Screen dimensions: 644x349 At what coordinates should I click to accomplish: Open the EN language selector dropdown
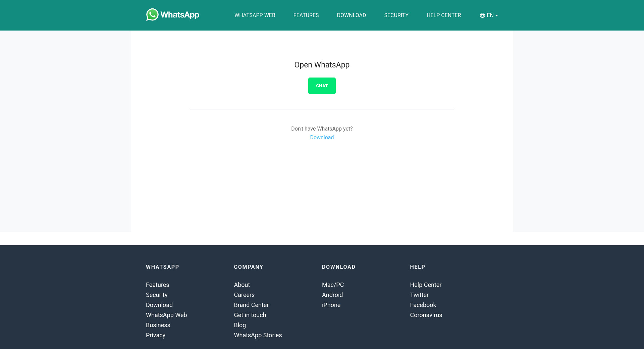489,15
